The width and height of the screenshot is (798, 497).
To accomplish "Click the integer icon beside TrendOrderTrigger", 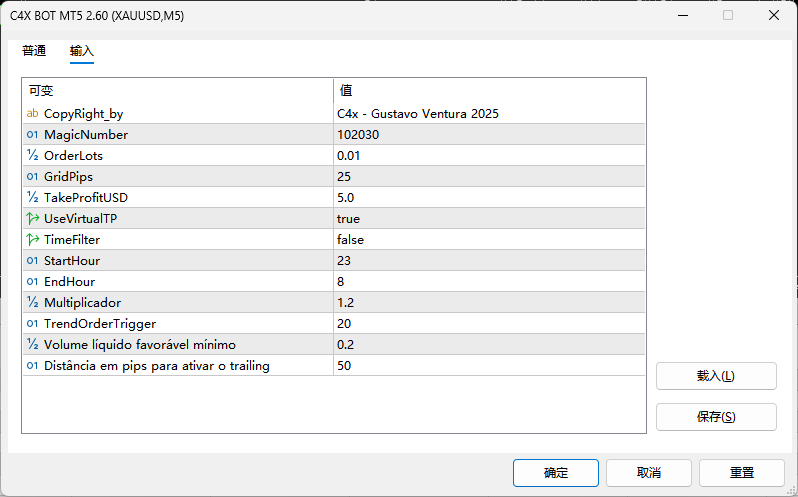I will (x=32, y=324).
